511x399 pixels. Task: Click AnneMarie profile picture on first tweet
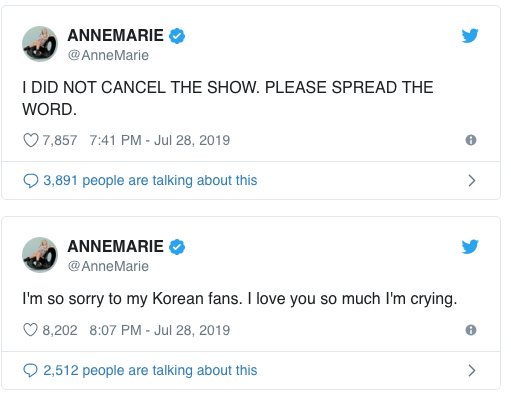[x=40, y=44]
